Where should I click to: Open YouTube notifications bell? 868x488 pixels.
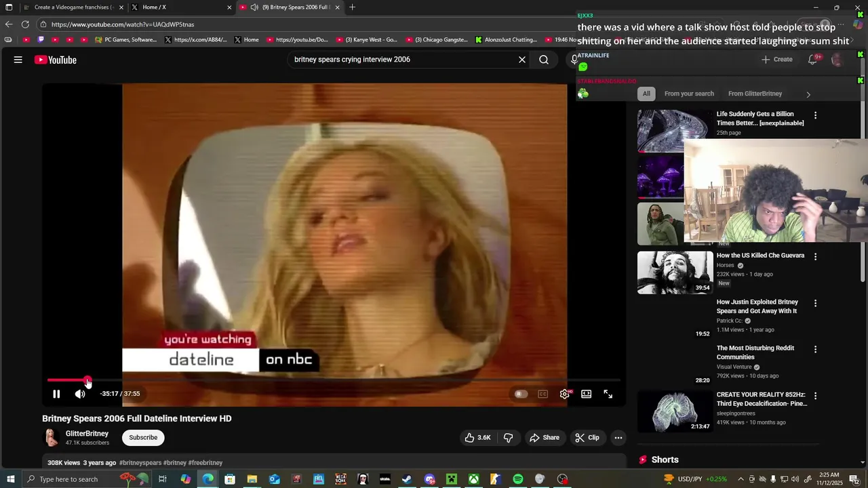[812, 60]
